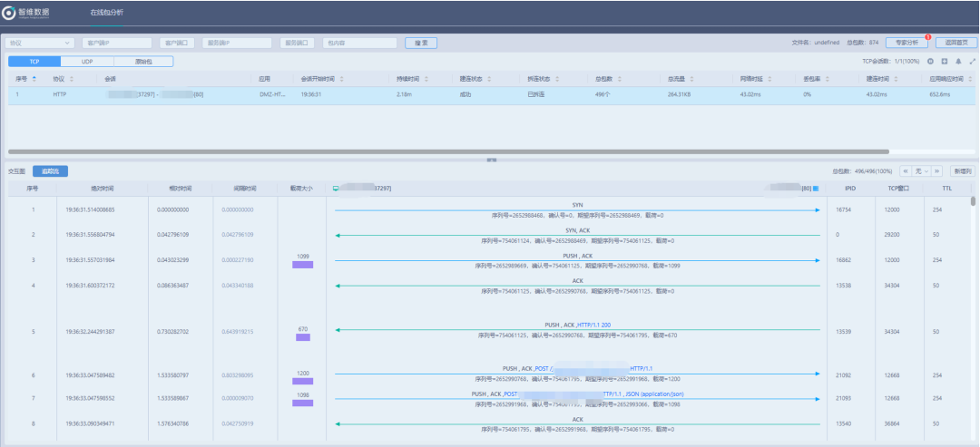Open the 协议 filter dropdown
This screenshot has width=980, height=447.
click(x=40, y=44)
